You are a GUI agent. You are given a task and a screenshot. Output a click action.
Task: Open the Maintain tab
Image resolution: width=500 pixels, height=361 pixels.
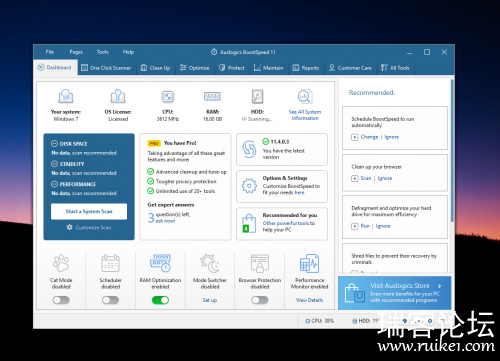point(268,68)
